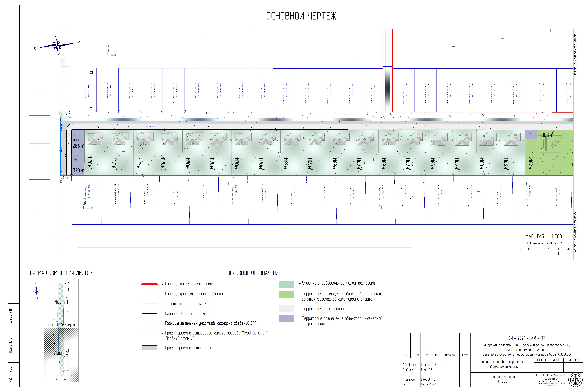Click the 'Подпись' column header
This screenshot has width=588, height=392.
tap(450, 355)
